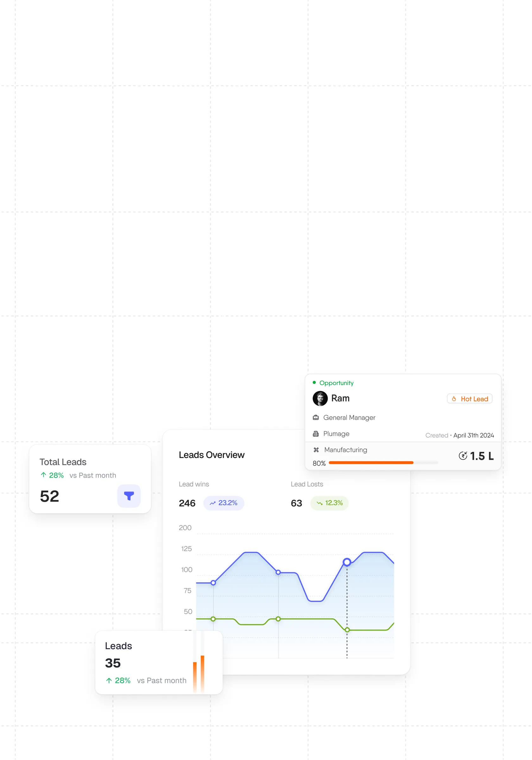Click the briefcase icon beside General Manager
This screenshot has height=760, width=532.
pyautogui.click(x=315, y=417)
